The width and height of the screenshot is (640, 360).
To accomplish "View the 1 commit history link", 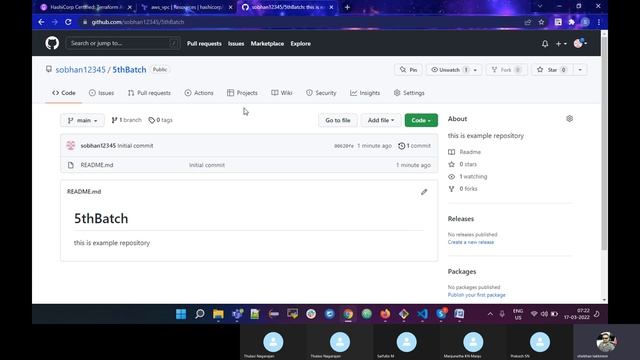I will (414, 146).
